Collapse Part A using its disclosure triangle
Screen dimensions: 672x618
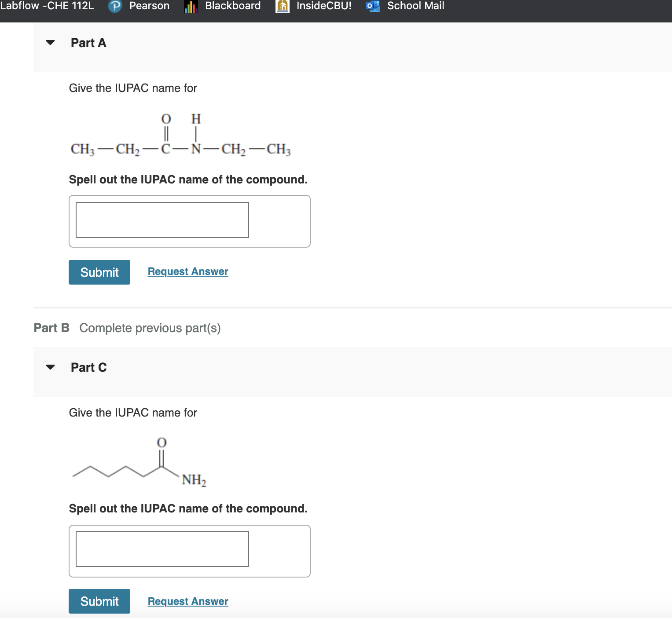pyautogui.click(x=50, y=43)
